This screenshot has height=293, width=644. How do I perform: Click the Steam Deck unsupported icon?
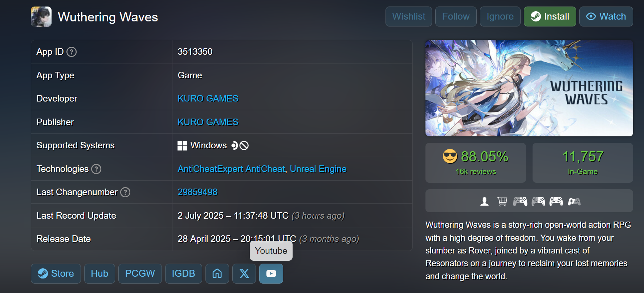click(x=240, y=145)
